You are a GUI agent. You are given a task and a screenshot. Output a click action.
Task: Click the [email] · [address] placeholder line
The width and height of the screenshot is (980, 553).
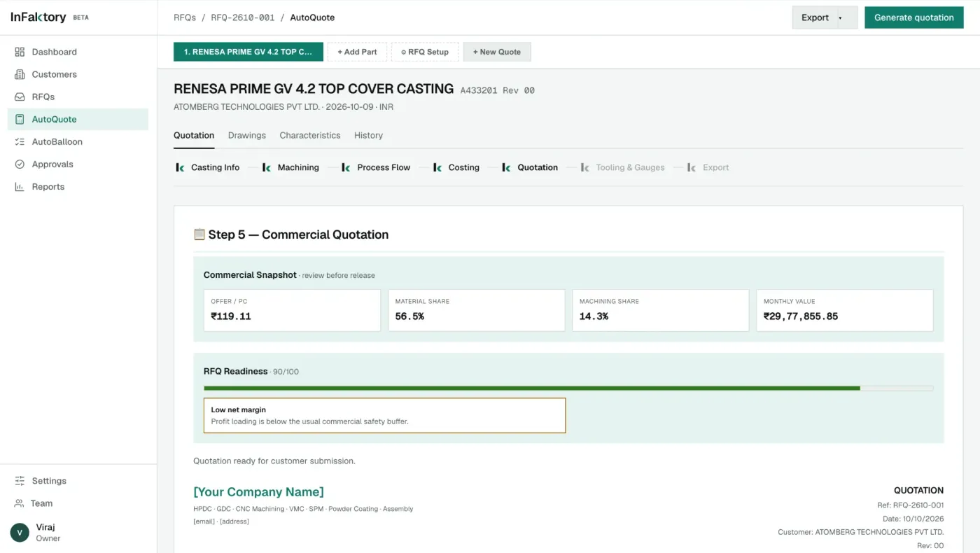click(x=221, y=521)
